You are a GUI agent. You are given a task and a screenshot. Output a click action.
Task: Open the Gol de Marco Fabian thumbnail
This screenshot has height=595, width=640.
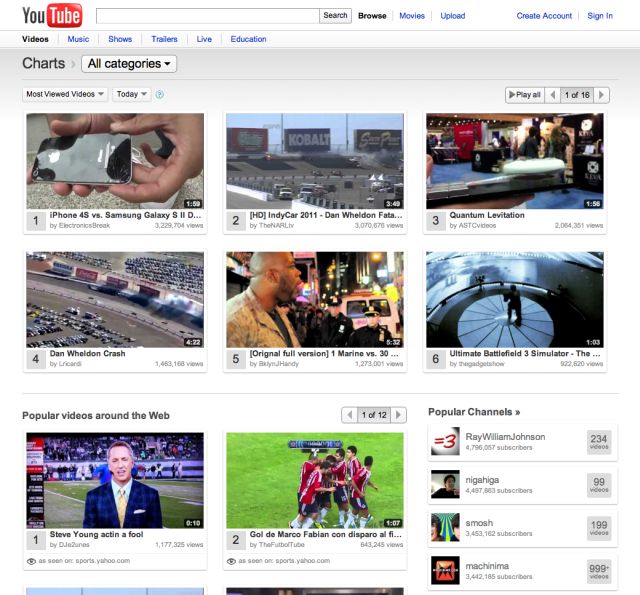[x=315, y=480]
